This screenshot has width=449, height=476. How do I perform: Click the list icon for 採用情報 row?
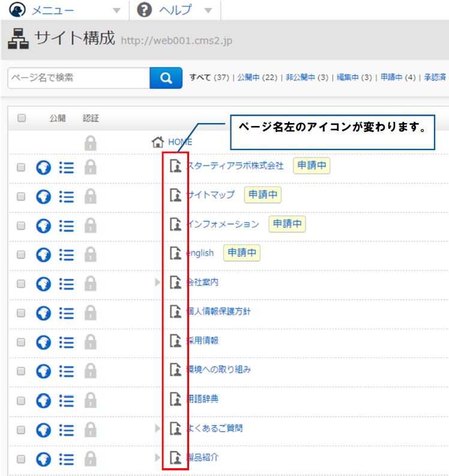pyautogui.click(x=67, y=342)
